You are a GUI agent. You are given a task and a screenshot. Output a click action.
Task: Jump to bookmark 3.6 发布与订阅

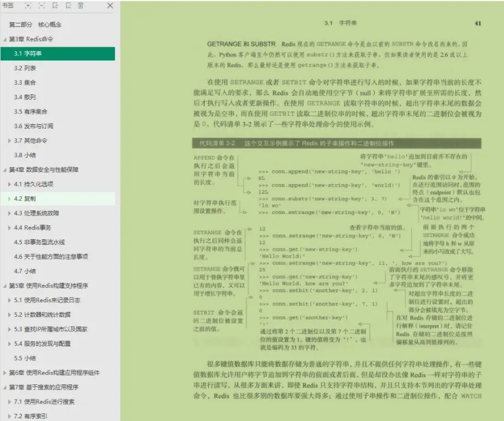tap(34, 126)
